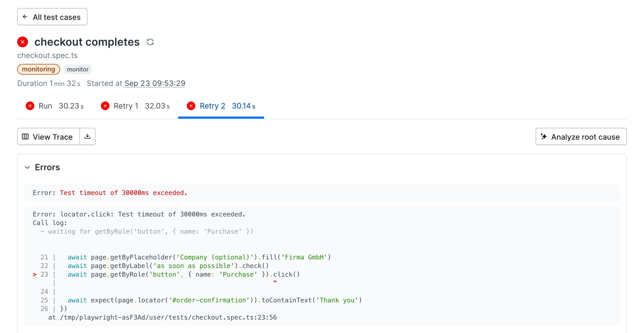The width and height of the screenshot is (644, 333).
Task: Switch to the Retry 2 tab
Action: pos(221,106)
